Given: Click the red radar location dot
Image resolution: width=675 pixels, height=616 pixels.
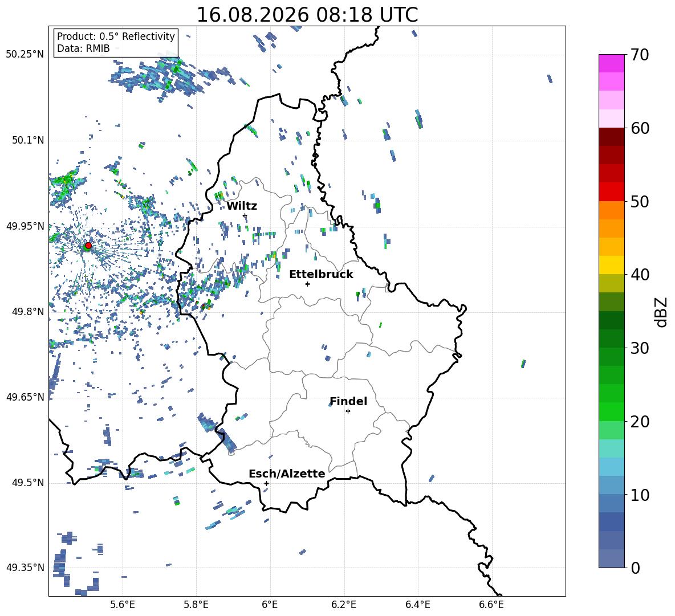Looking at the screenshot, I should coord(88,246).
